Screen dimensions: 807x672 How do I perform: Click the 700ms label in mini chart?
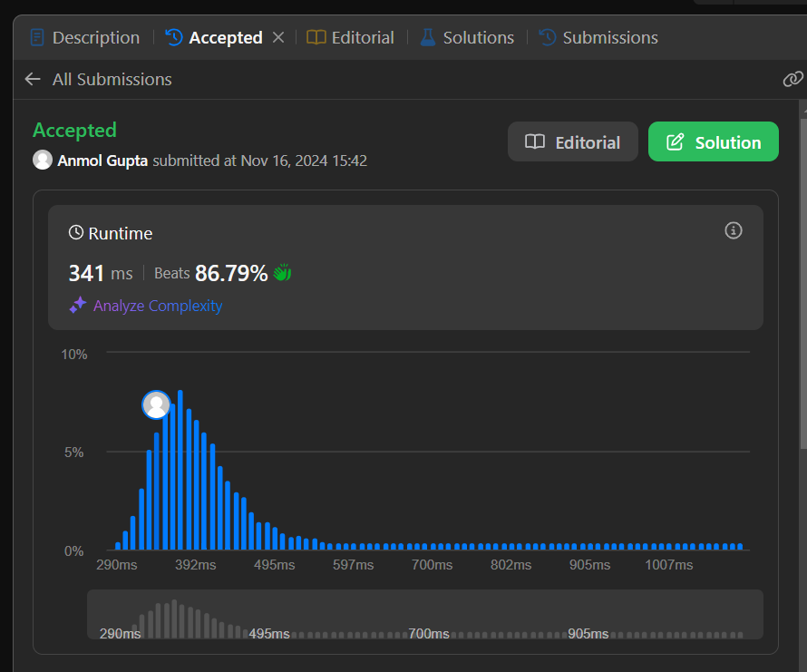(429, 633)
